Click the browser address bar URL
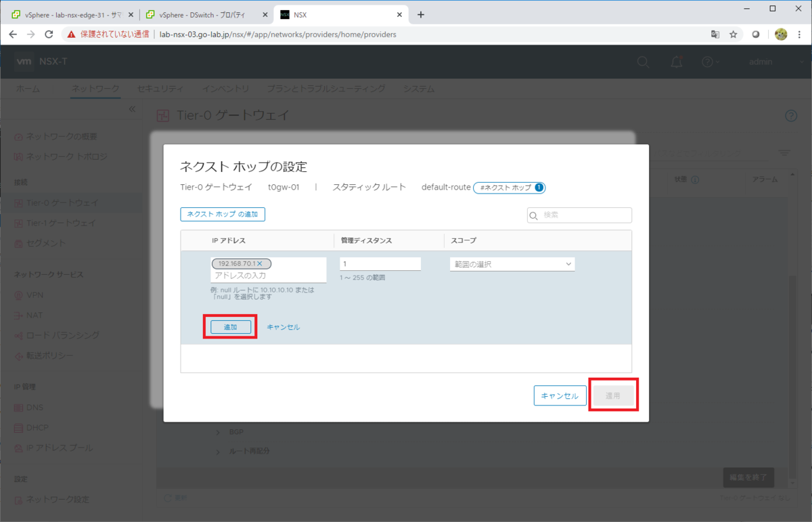The image size is (812, 522). pos(278,35)
